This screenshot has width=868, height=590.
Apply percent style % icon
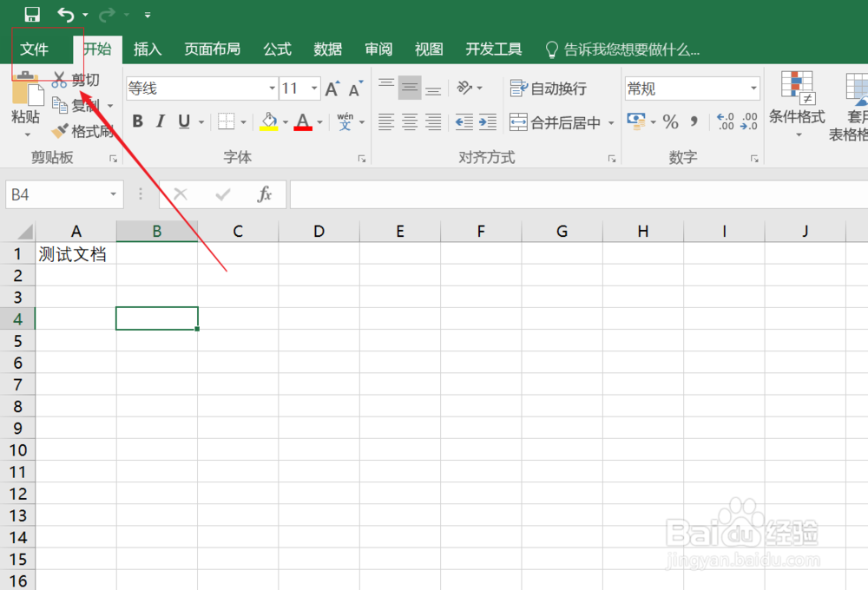[x=670, y=121]
